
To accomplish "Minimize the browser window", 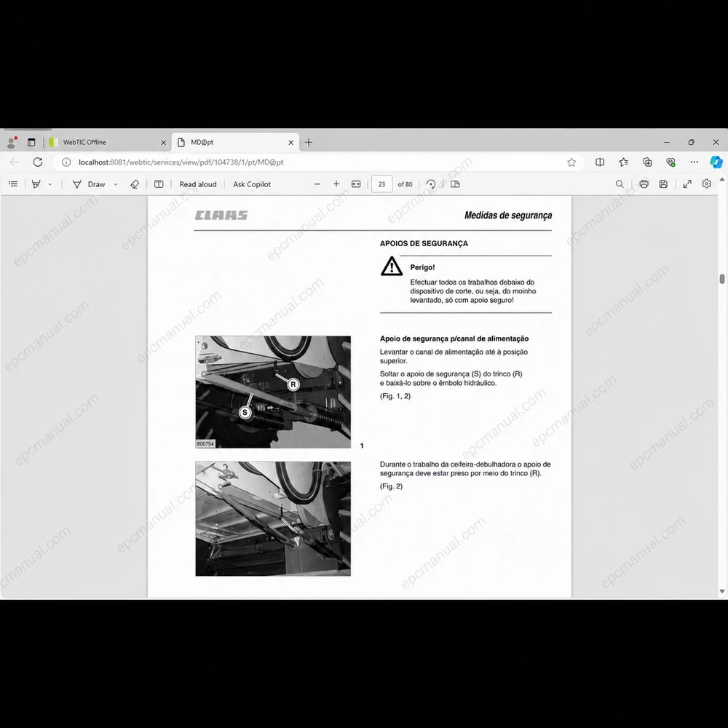I will (x=667, y=142).
